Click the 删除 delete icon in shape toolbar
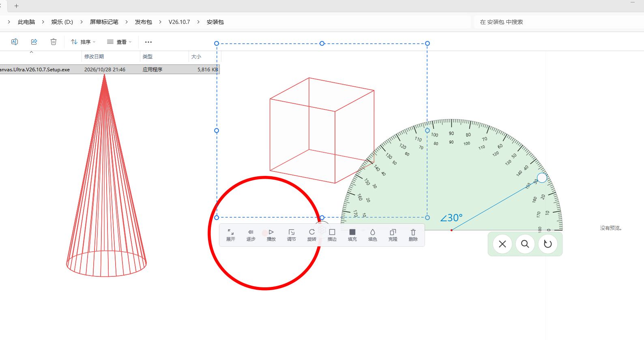This screenshot has height=340, width=644. pyautogui.click(x=413, y=235)
